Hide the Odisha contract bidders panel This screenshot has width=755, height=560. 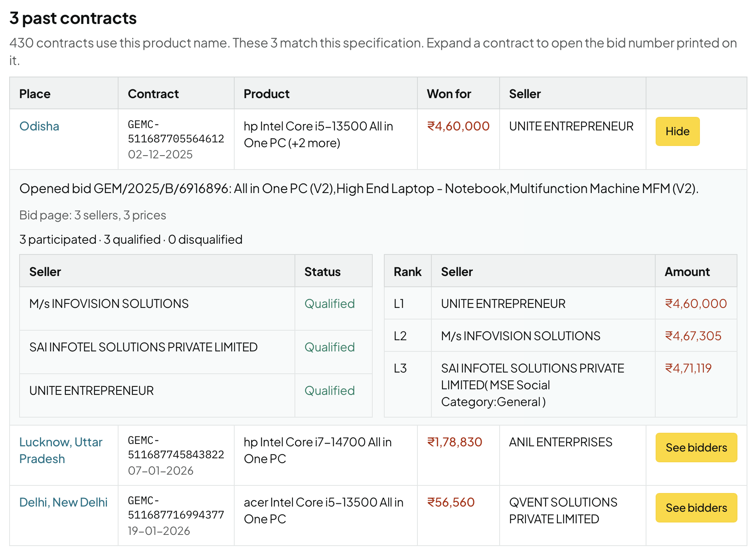pyautogui.click(x=677, y=131)
